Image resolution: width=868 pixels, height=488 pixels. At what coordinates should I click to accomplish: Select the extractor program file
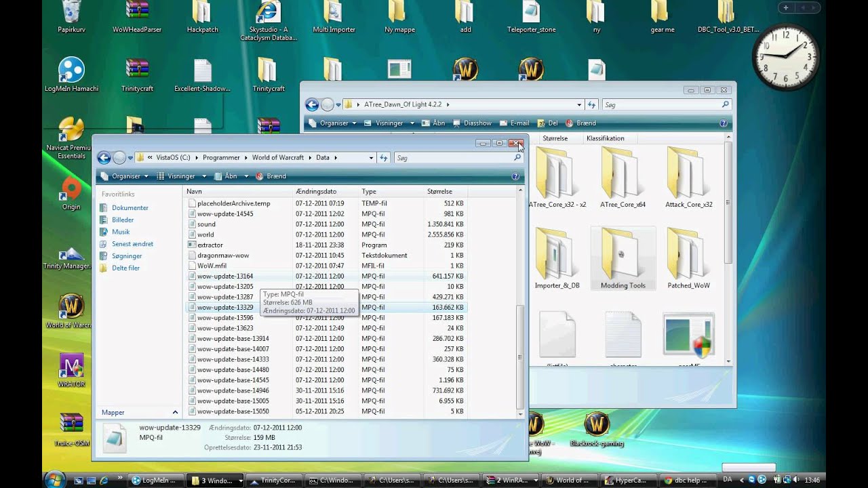pyautogui.click(x=326, y=245)
